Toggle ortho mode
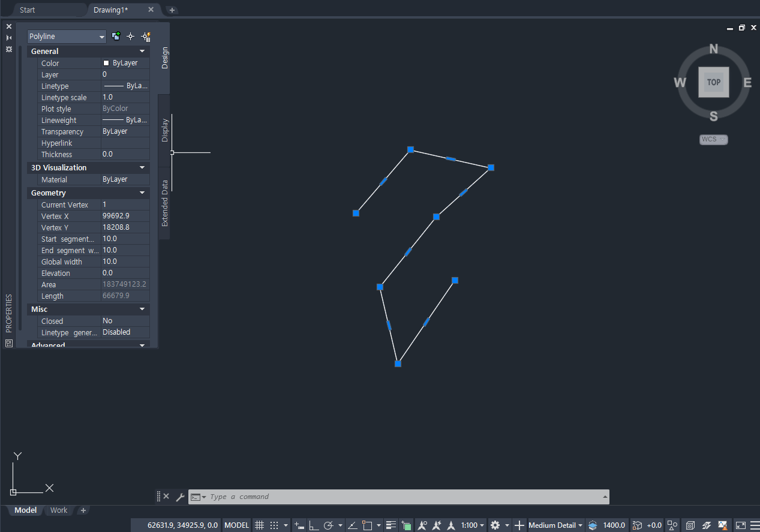Viewport: 760px width, 532px height. (x=313, y=525)
